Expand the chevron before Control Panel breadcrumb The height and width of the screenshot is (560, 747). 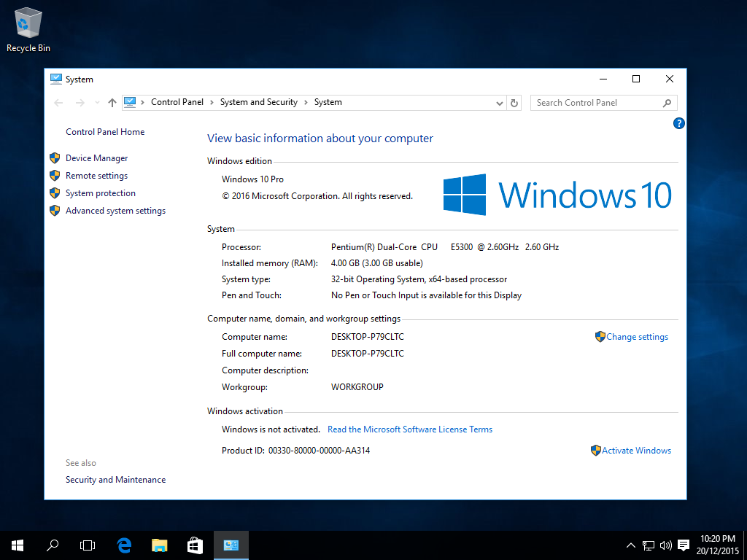pos(142,102)
